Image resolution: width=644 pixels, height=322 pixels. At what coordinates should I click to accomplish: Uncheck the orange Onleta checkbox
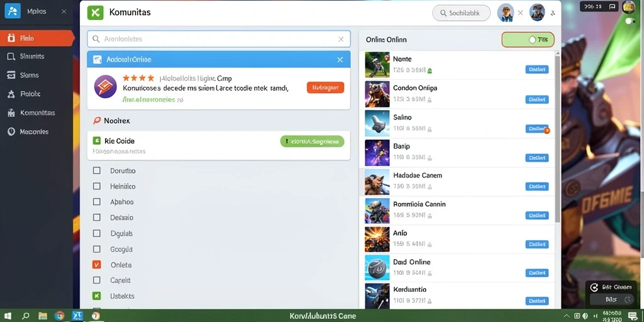(96, 265)
